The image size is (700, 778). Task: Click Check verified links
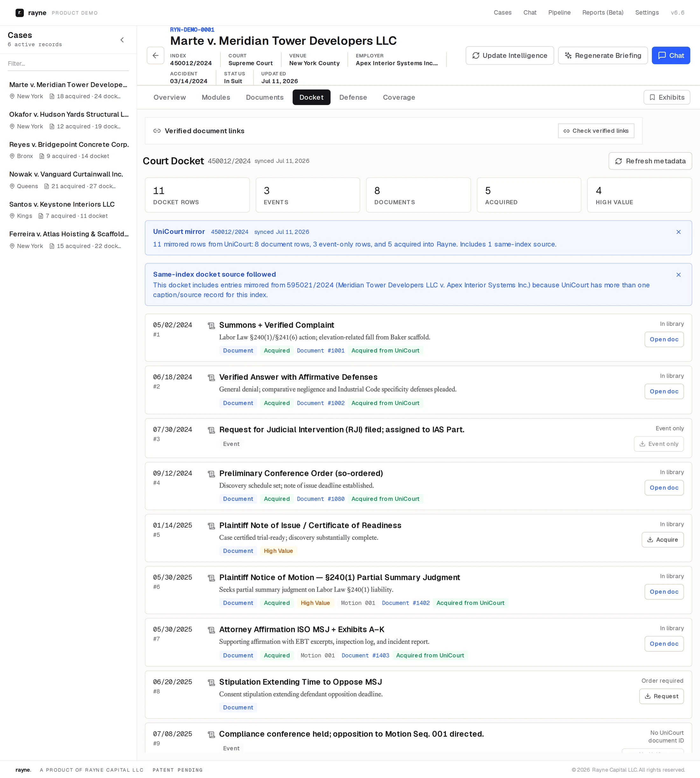point(596,131)
